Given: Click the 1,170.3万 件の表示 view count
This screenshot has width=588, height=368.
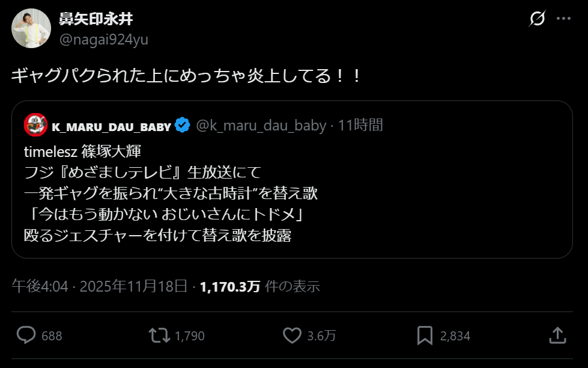Looking at the screenshot, I should click(x=260, y=286).
